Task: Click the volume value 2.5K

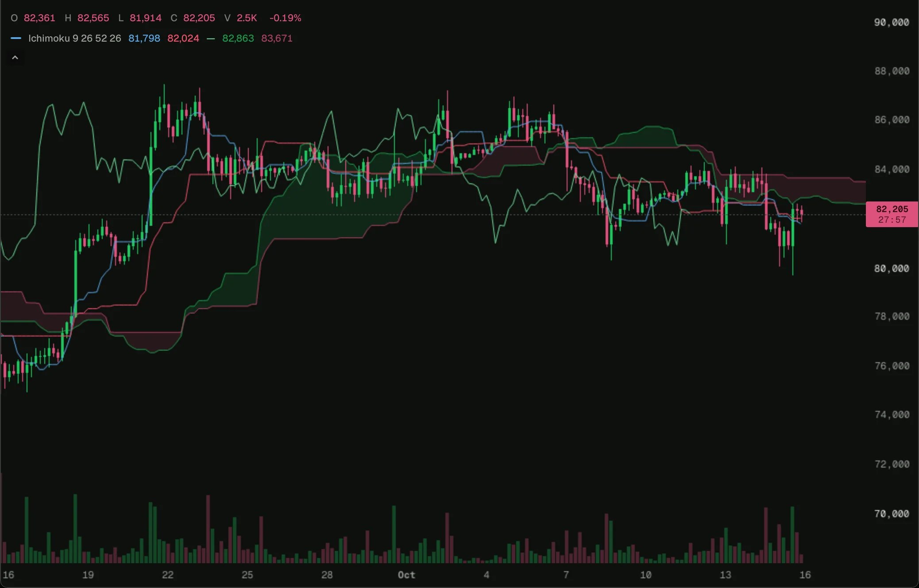Action: 247,18
